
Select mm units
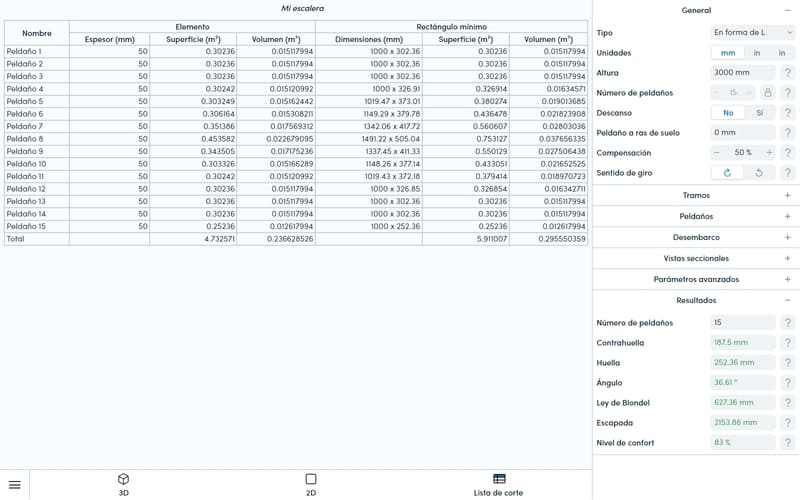pos(728,53)
